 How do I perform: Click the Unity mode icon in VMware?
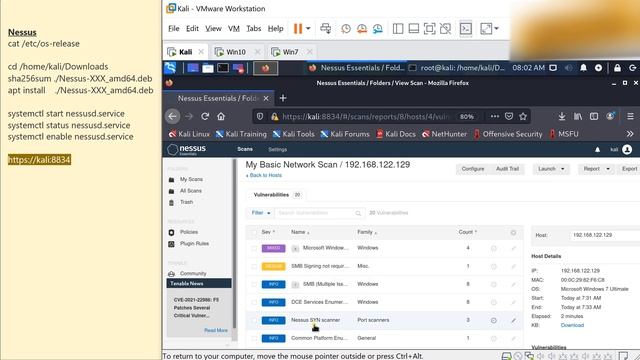click(x=445, y=29)
